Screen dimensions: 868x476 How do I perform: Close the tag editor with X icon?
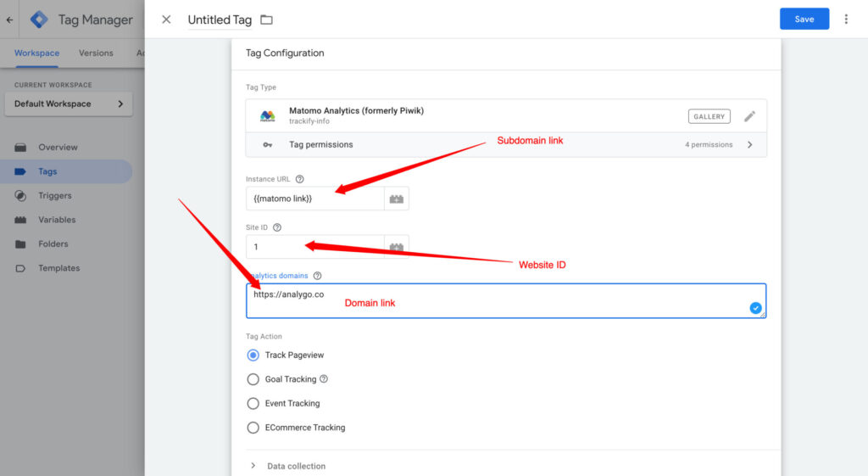[166, 20]
